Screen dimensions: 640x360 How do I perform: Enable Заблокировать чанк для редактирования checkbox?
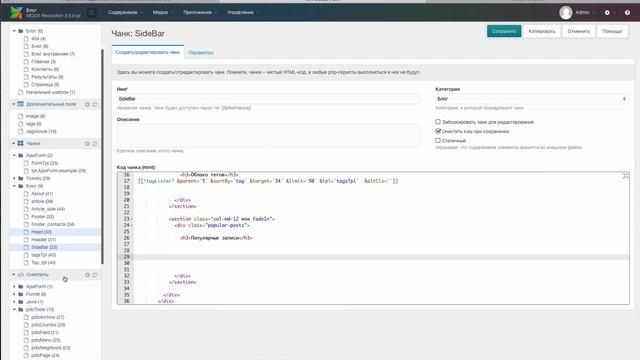438,122
